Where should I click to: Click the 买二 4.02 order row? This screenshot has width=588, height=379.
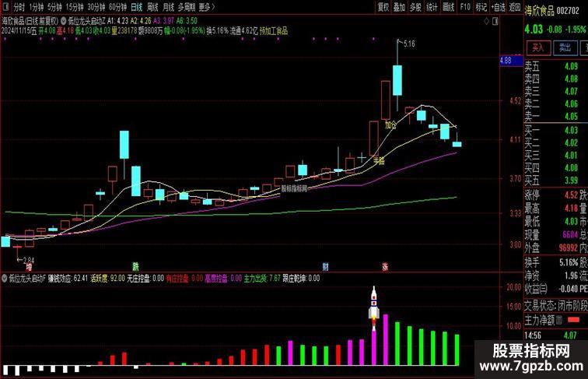pyautogui.click(x=551, y=142)
